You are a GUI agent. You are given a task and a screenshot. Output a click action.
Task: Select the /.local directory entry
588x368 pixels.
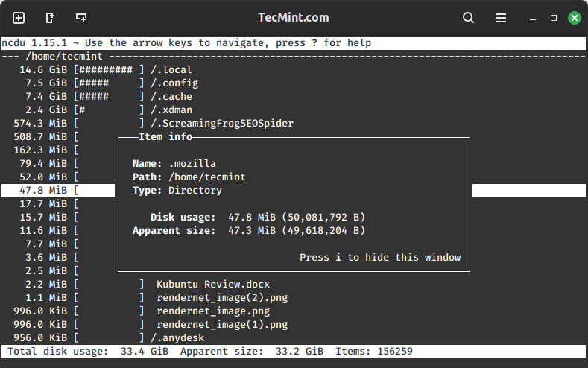tap(171, 70)
